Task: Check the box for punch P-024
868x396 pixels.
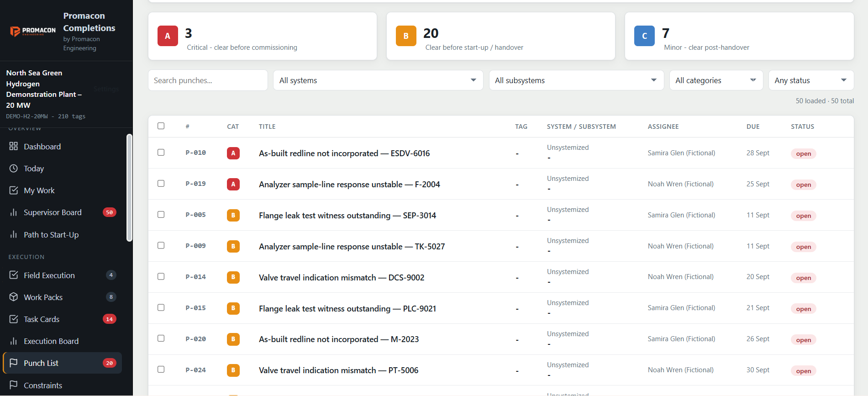Action: pyautogui.click(x=161, y=369)
